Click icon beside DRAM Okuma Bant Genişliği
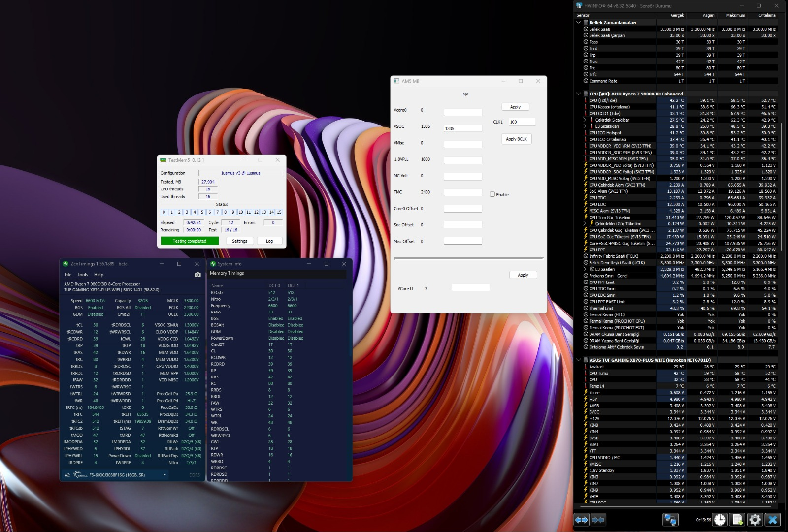 (586, 334)
